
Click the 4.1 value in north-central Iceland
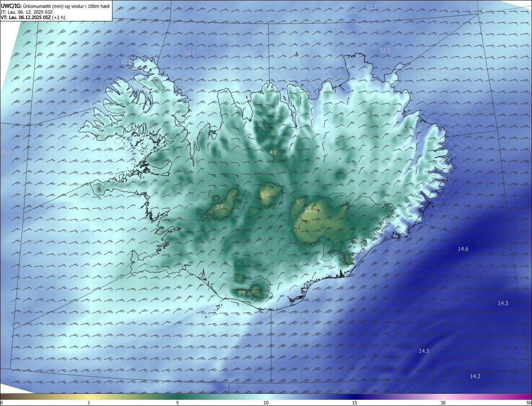pos(273,152)
